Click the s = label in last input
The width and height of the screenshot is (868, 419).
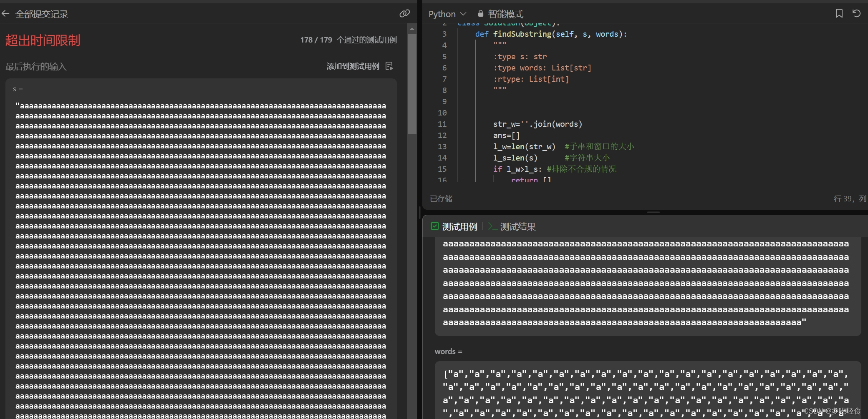[18, 89]
